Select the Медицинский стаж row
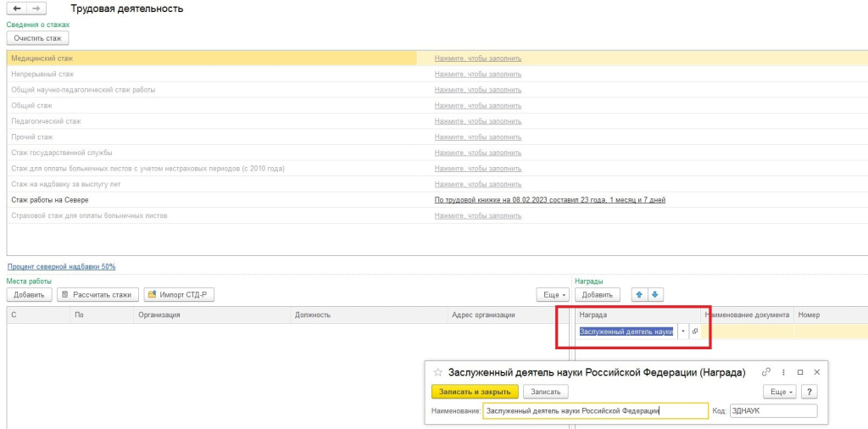The width and height of the screenshot is (868, 429). [x=212, y=58]
